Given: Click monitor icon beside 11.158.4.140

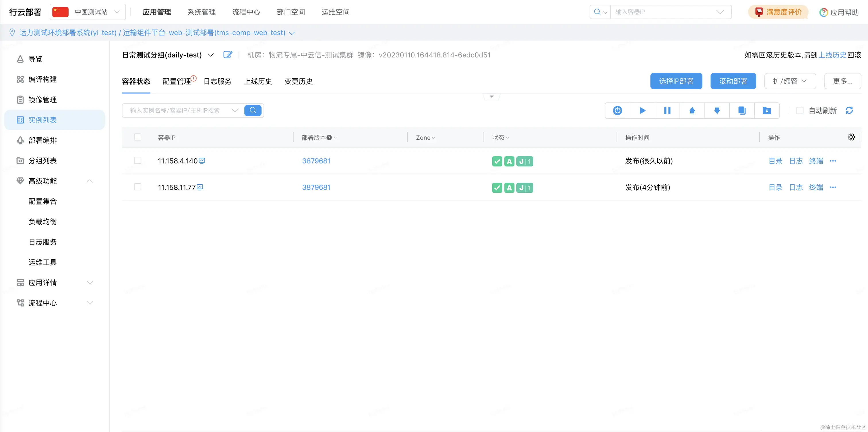Looking at the screenshot, I should click(202, 161).
